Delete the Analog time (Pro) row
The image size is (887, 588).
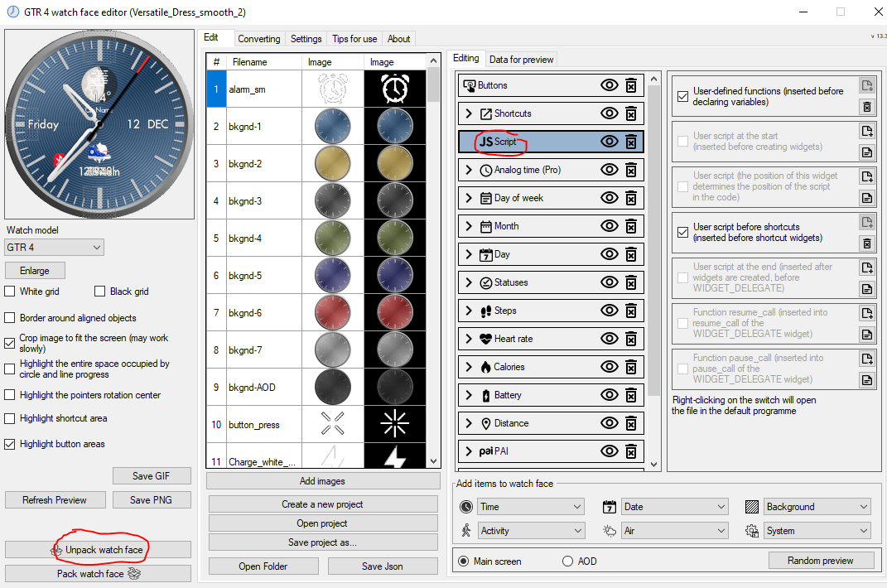[631, 170]
